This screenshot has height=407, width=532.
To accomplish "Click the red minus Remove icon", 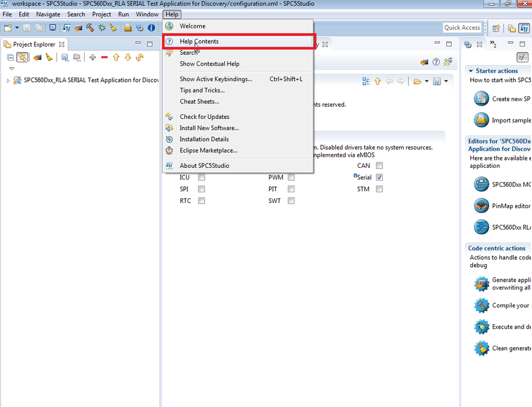I will click(x=104, y=58).
